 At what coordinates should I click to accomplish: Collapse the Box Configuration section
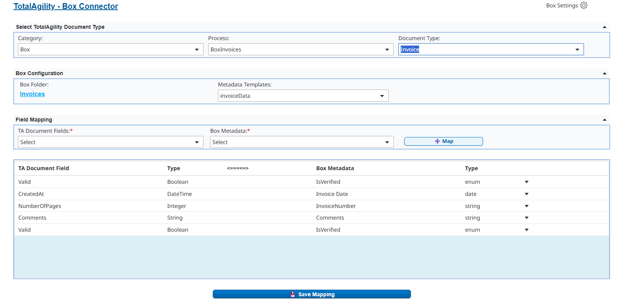[604, 74]
